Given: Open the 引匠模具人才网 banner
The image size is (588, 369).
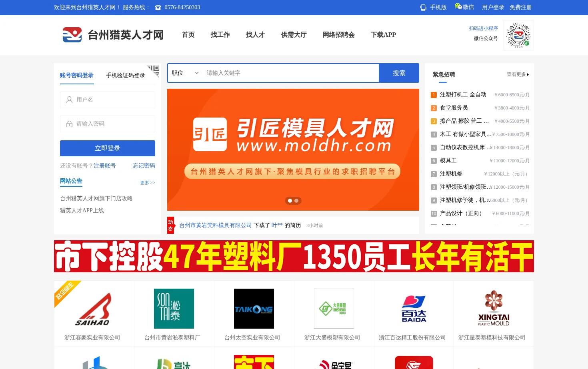Looking at the screenshot, I should pos(293,150).
